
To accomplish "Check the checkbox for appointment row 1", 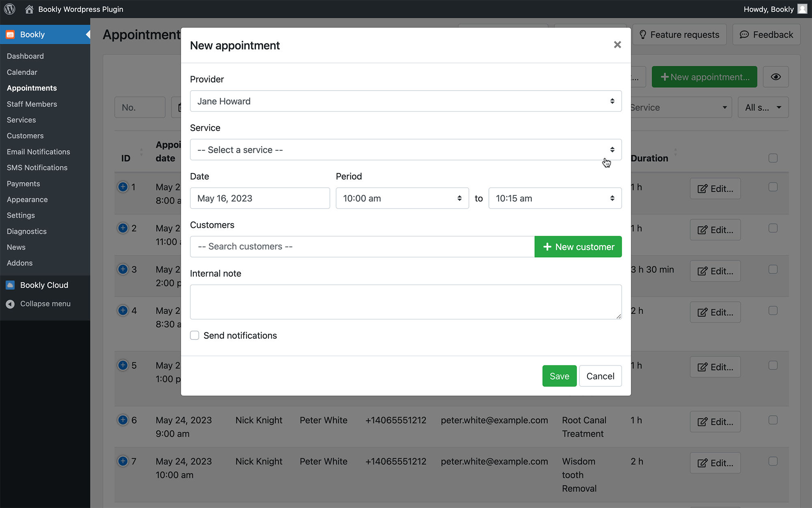I will (x=773, y=187).
